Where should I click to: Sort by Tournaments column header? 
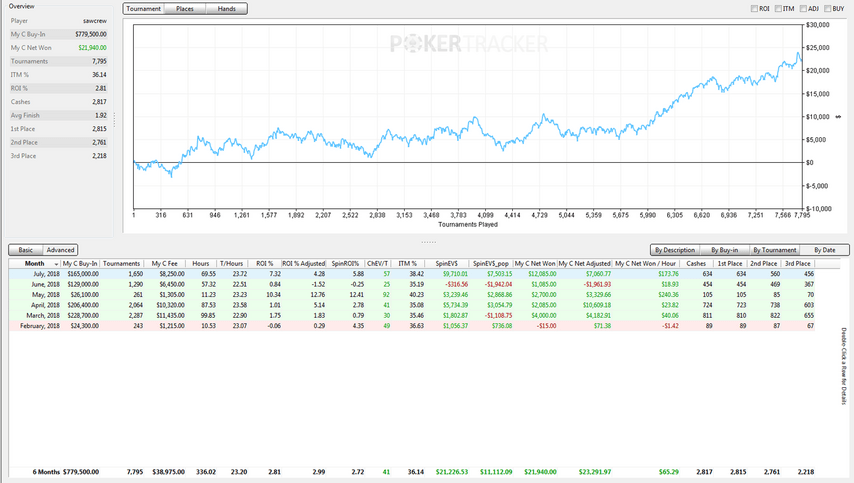coord(121,264)
